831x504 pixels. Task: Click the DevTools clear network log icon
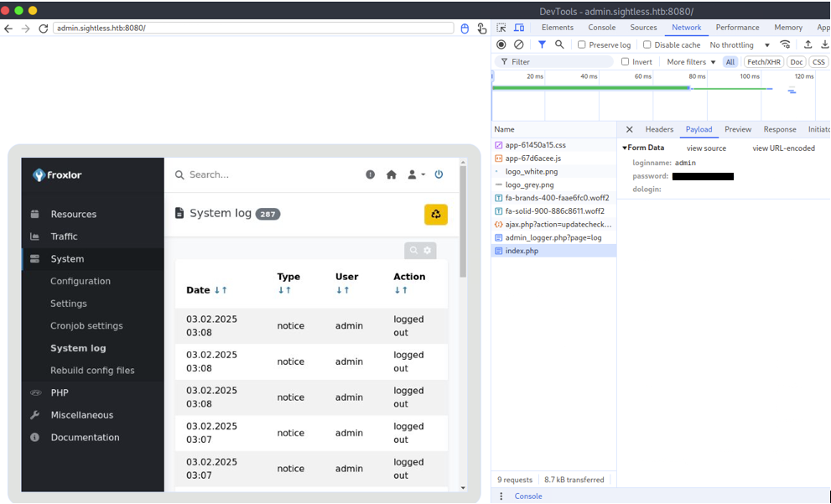click(519, 44)
